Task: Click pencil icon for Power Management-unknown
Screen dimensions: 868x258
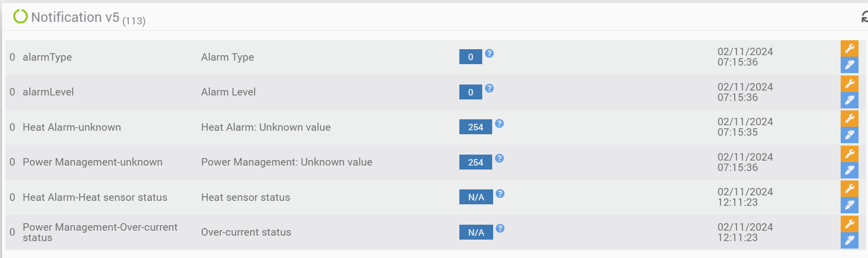Action: pyautogui.click(x=850, y=170)
